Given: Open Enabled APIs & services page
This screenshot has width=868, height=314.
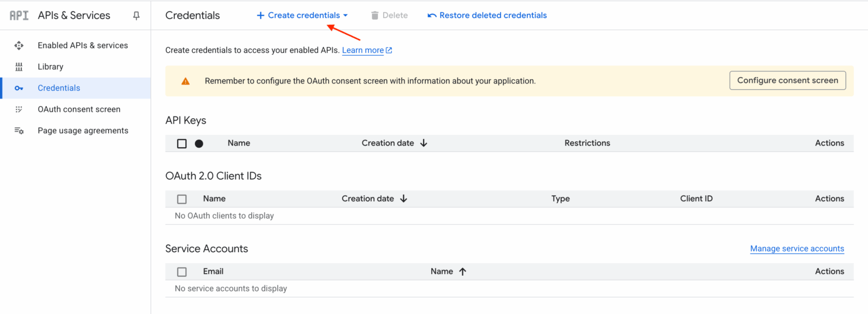Looking at the screenshot, I should tap(83, 45).
